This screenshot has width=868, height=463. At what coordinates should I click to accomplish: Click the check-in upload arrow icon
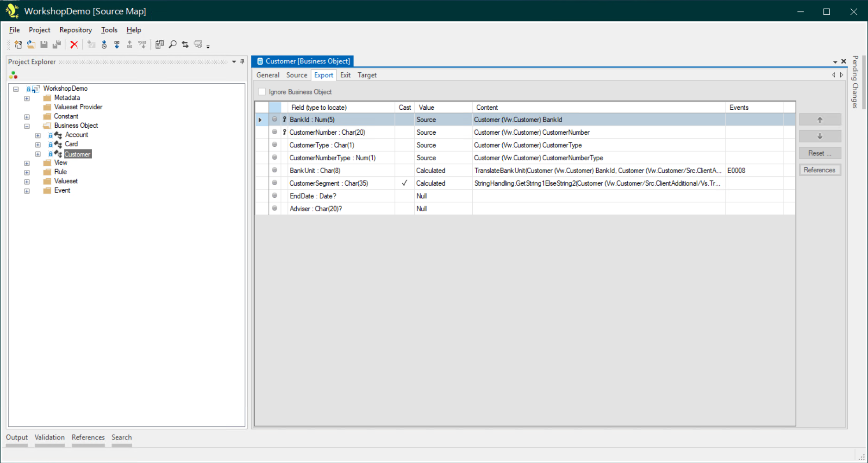[x=130, y=44]
